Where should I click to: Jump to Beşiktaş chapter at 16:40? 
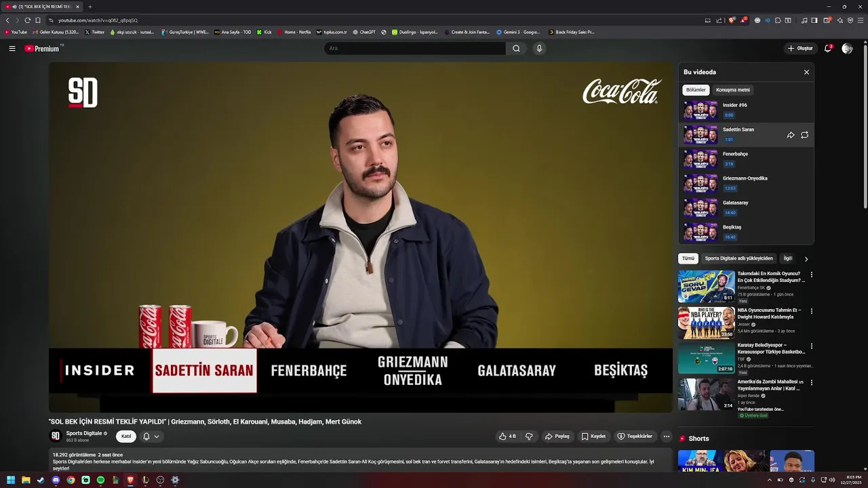746,232
